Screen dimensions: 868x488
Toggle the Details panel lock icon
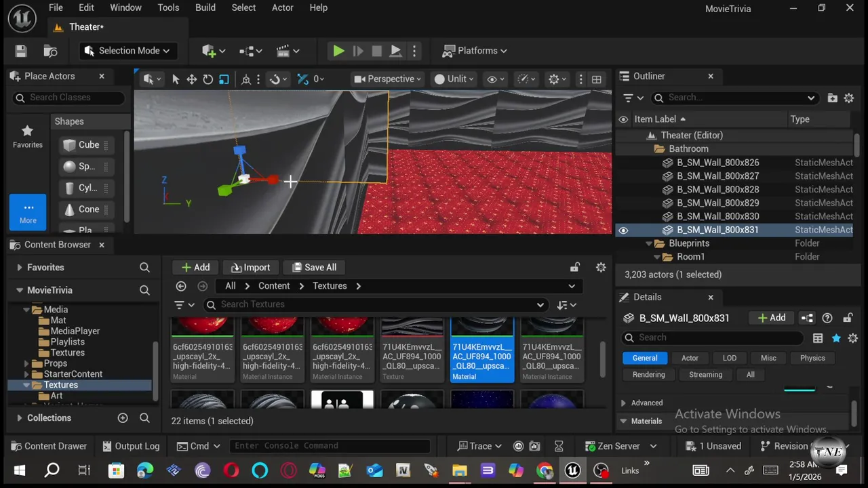pos(848,318)
